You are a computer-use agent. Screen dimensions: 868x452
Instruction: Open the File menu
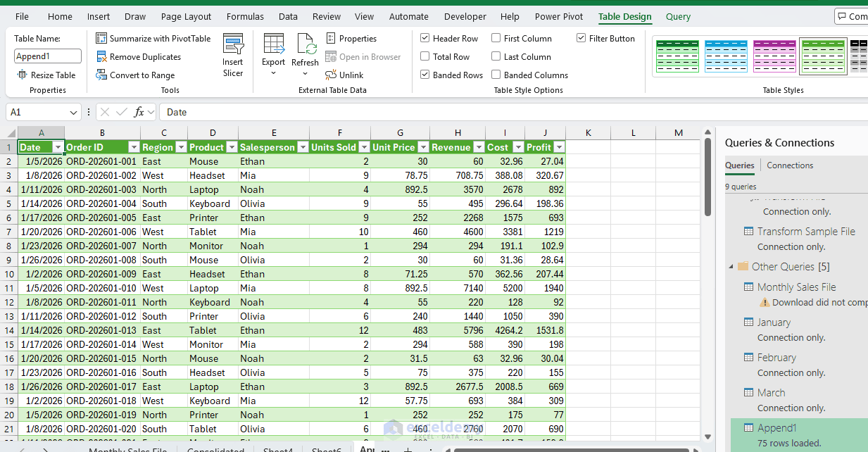point(22,17)
